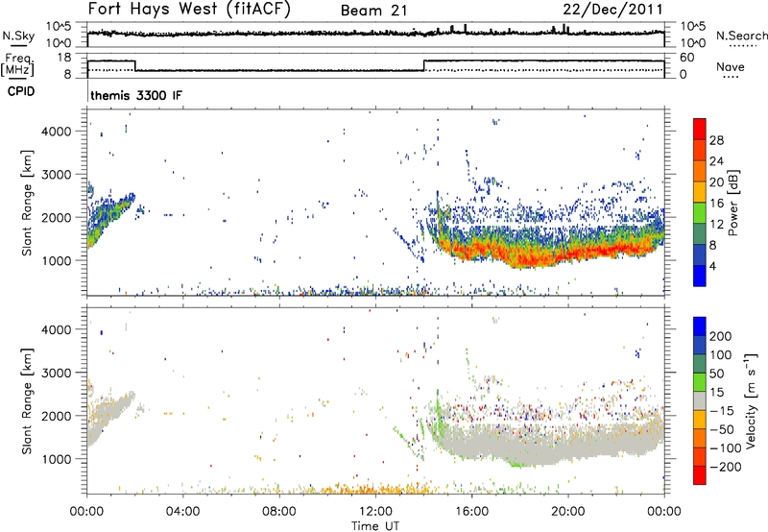This screenshot has width=768, height=532.
Task: Click the power panel 'Slant Range [km]' label
Action: [x=27, y=203]
